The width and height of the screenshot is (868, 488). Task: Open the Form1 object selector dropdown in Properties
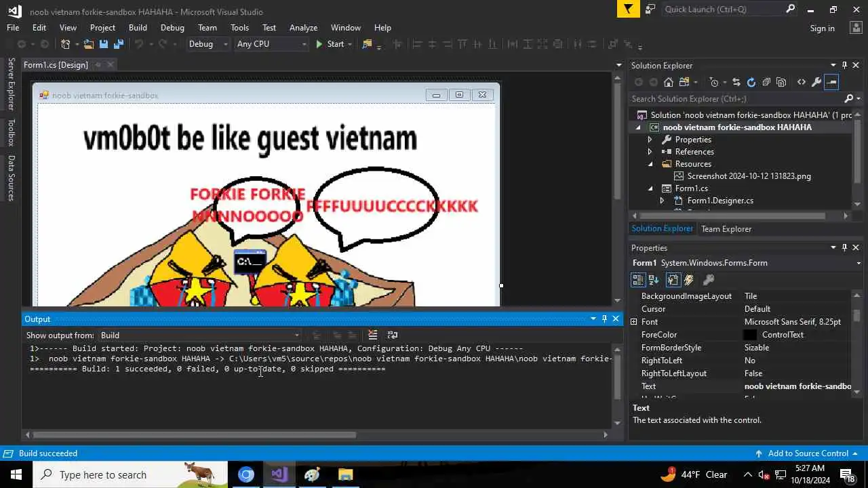(858, 263)
